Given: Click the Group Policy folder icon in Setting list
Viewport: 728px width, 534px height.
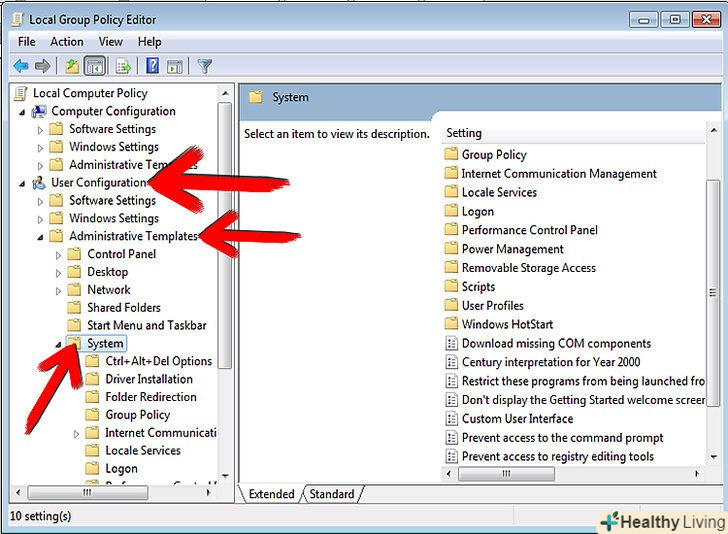Looking at the screenshot, I should point(451,154).
